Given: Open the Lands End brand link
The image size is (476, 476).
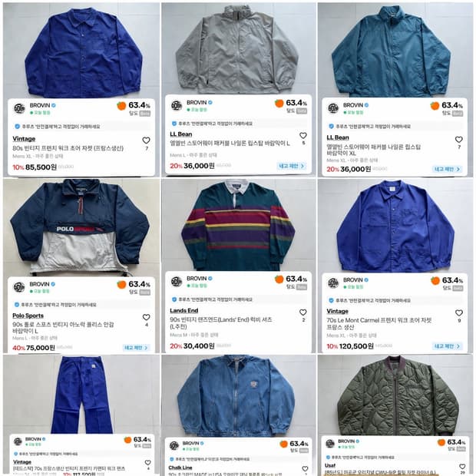Looking at the screenshot, I should pyautogui.click(x=183, y=311).
